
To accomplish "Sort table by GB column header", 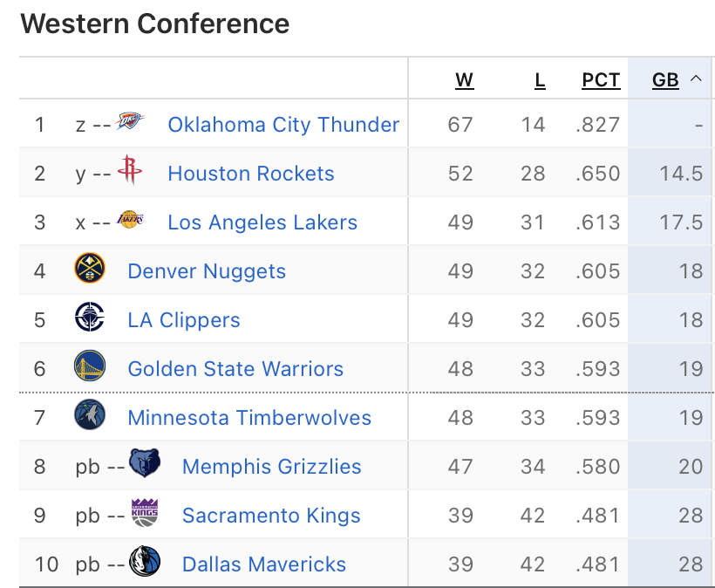I will click(x=665, y=80).
